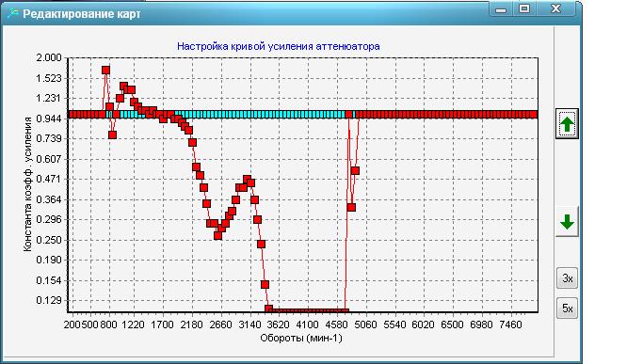
Task: Click the Константа коэфф. усиления axis label
Action: (x=27, y=184)
